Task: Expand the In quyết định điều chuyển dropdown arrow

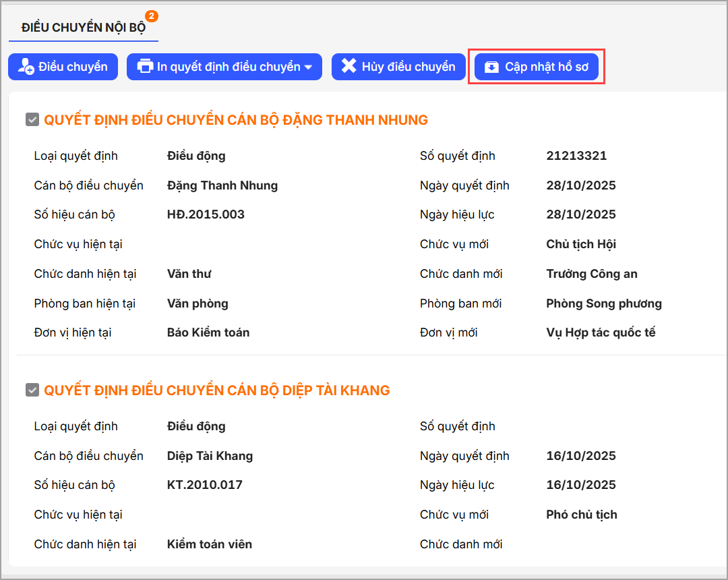Action: tap(308, 67)
